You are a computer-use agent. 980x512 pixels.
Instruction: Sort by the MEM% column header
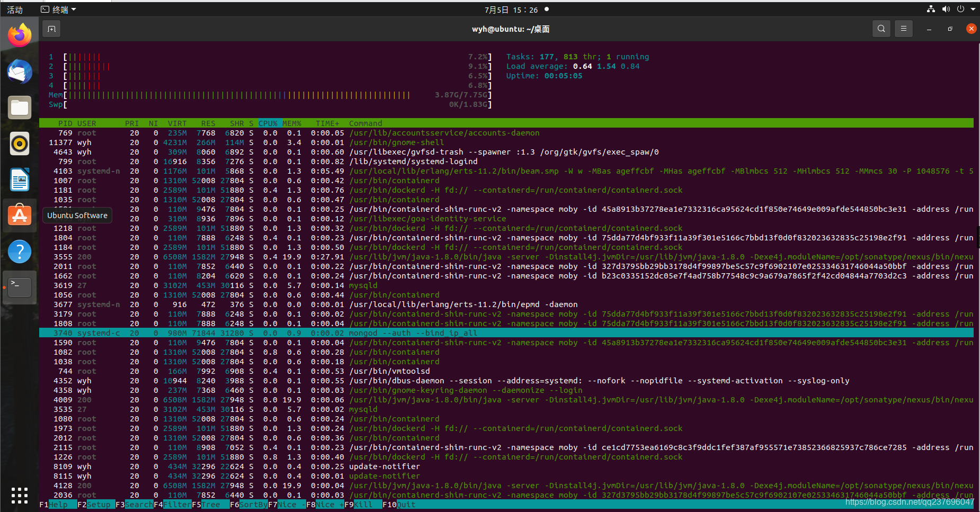(292, 123)
